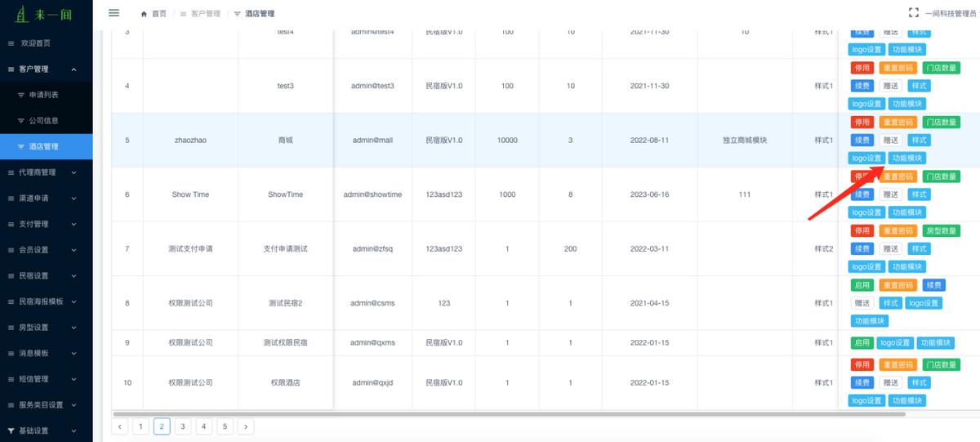Click logo设置 in the zhaozhao row
The width and height of the screenshot is (980, 442).
866,158
